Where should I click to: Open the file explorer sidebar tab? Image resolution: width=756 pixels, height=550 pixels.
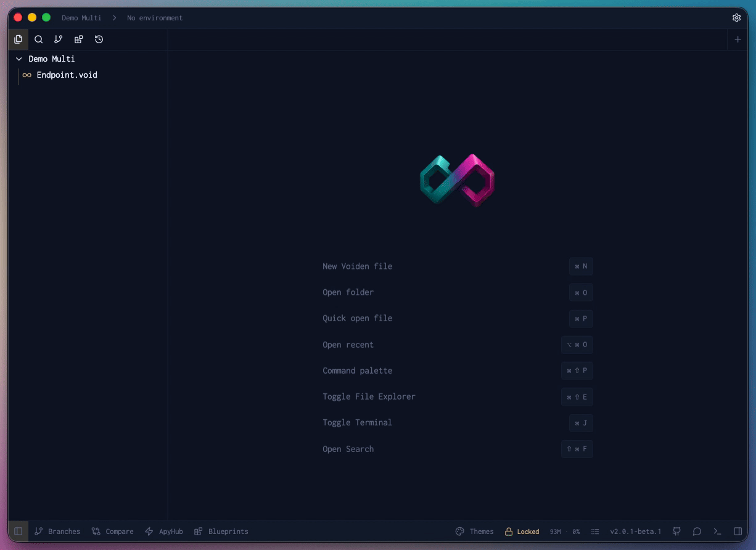pos(18,39)
